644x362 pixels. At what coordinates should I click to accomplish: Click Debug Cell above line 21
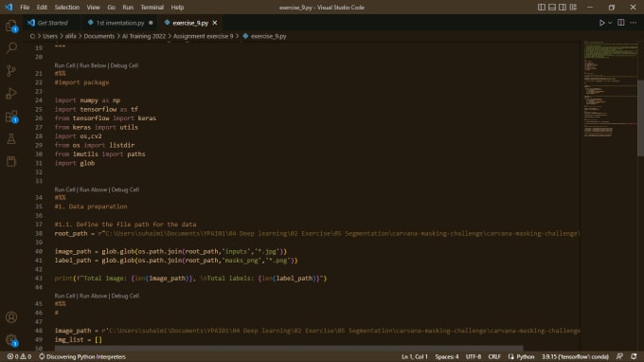[124, 65]
